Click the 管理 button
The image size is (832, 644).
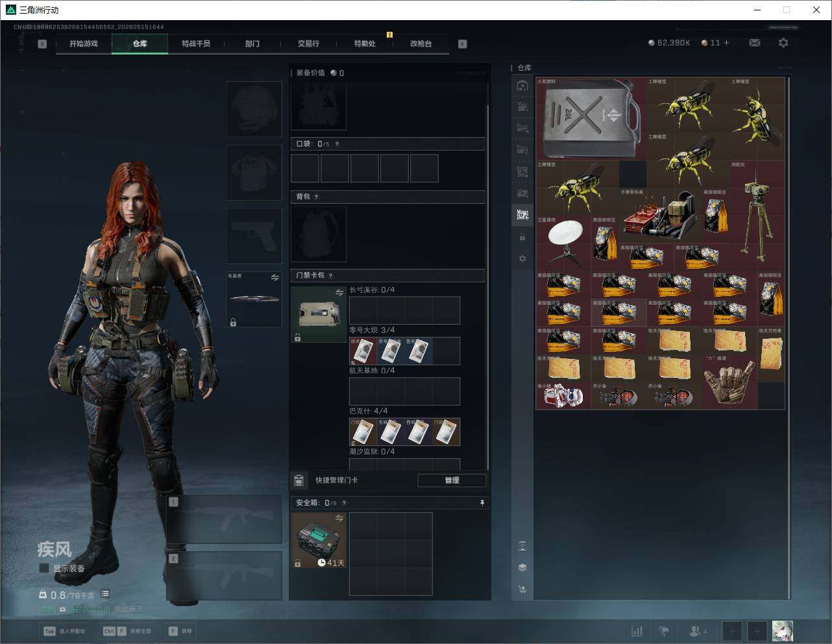click(452, 480)
